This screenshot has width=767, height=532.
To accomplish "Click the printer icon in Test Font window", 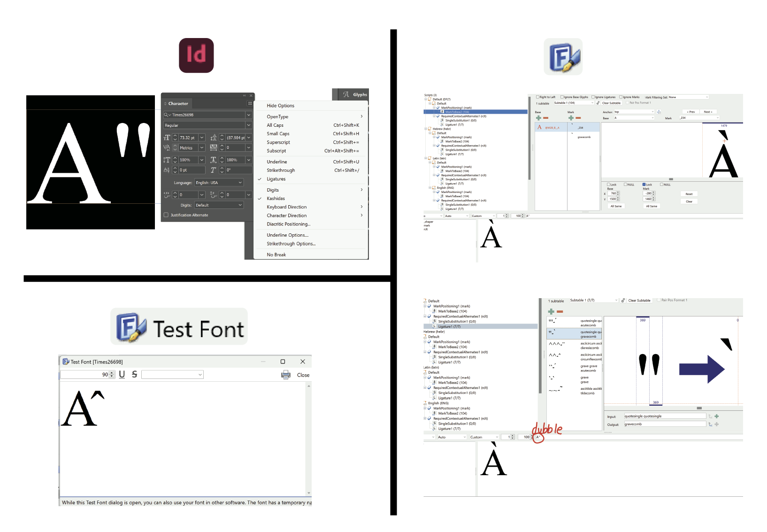I will pos(285,375).
